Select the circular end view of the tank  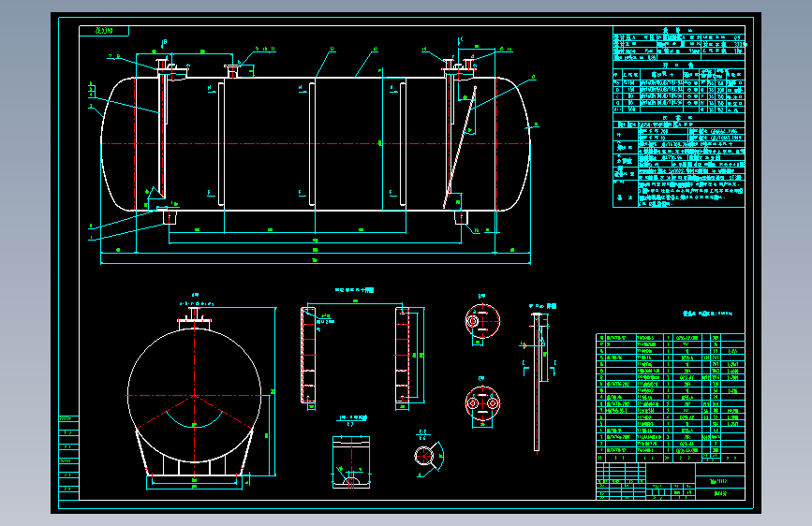coord(194,396)
